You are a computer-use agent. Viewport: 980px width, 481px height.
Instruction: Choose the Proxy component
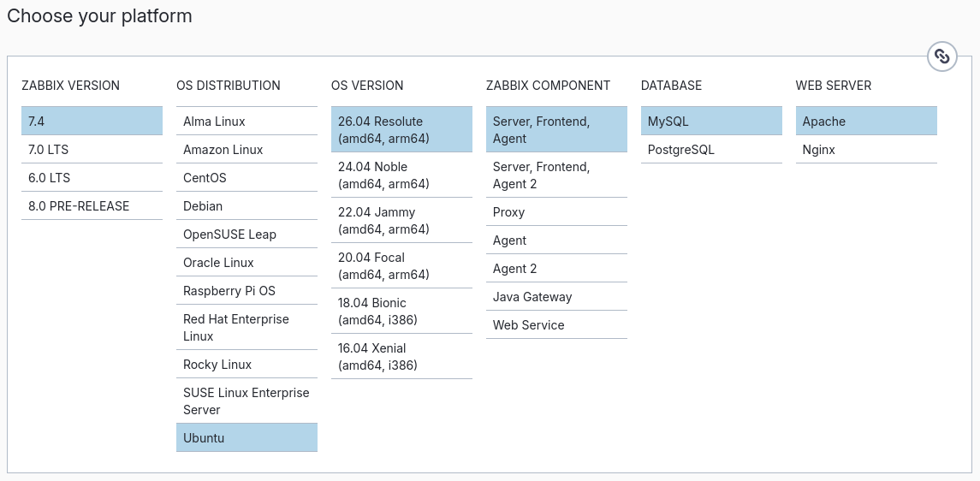[557, 211]
